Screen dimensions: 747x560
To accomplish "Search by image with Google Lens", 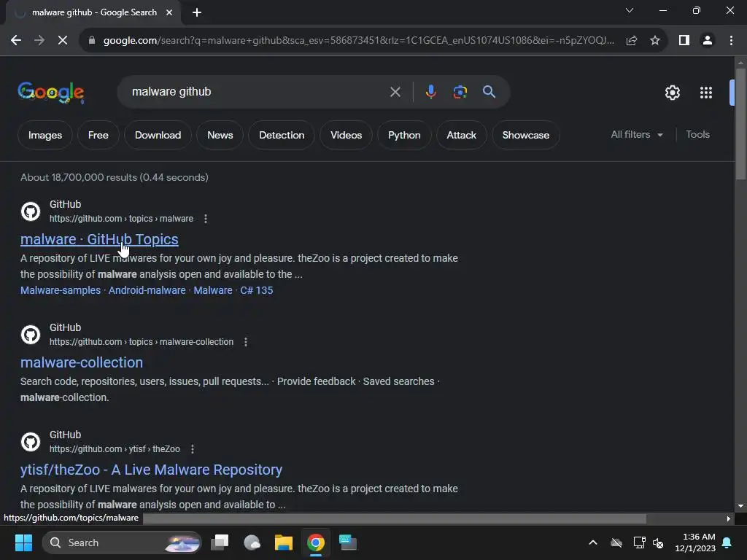I will [460, 92].
